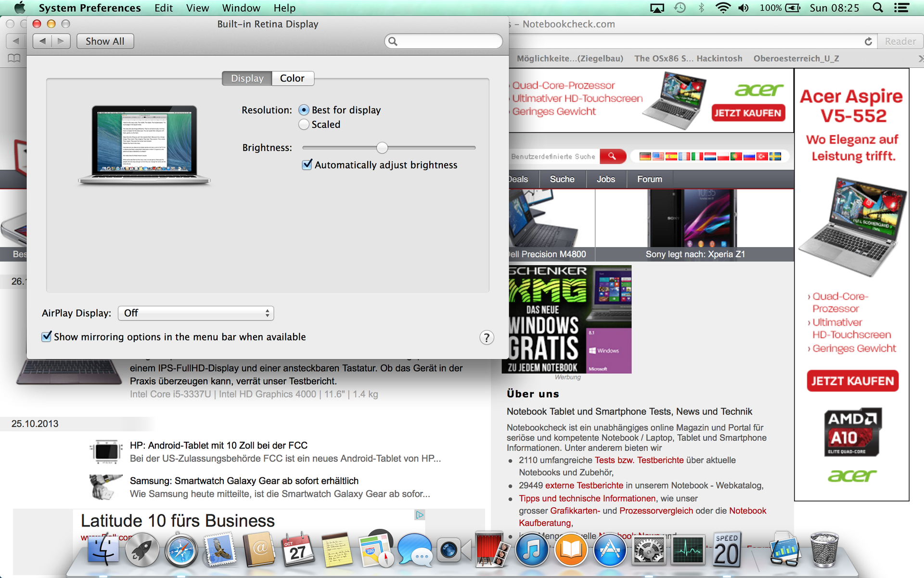Switch to the Color tab
Screen dimensions: 924x578
point(292,78)
